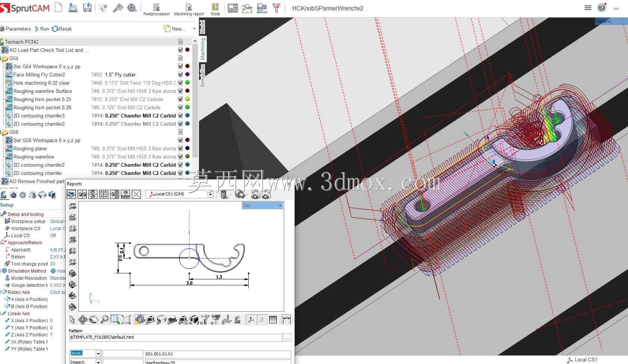Open the caliper measurement tool
Image resolution: width=628 pixels, height=364 pixels.
[x=118, y=8]
